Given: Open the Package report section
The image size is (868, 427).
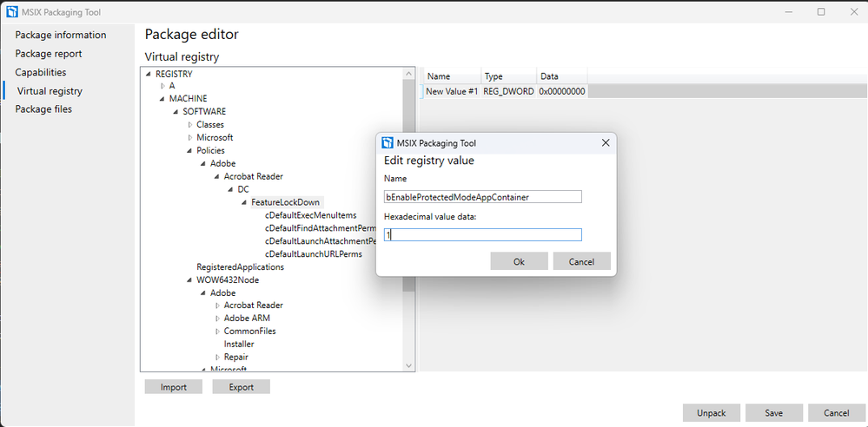Looking at the screenshot, I should point(48,54).
